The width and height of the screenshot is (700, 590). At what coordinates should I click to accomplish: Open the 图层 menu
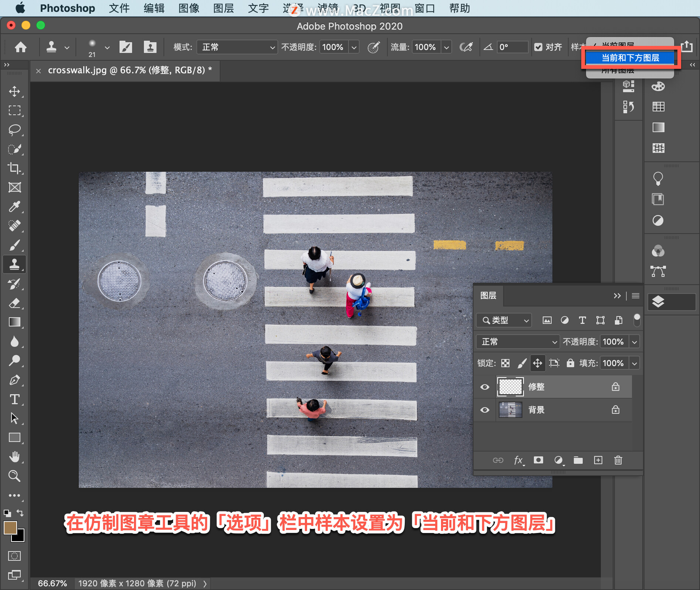coord(223,8)
